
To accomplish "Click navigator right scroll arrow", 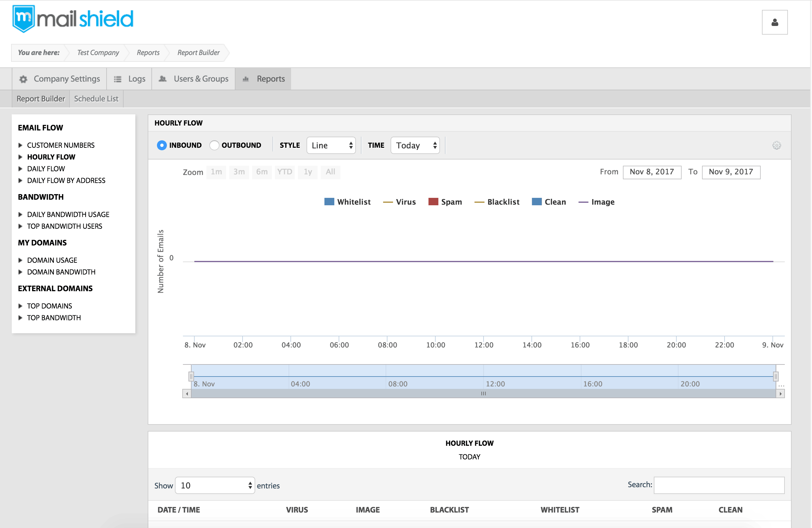I will [x=780, y=394].
